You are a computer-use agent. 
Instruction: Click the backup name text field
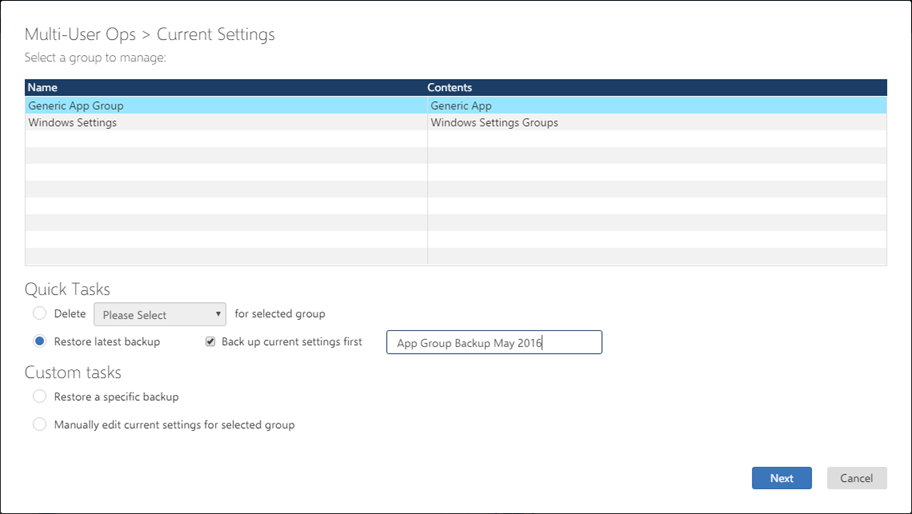pos(494,343)
